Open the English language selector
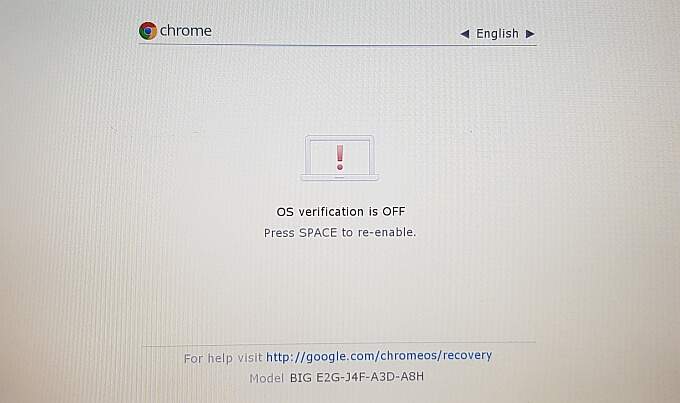Image resolution: width=680 pixels, height=403 pixels. coord(497,33)
